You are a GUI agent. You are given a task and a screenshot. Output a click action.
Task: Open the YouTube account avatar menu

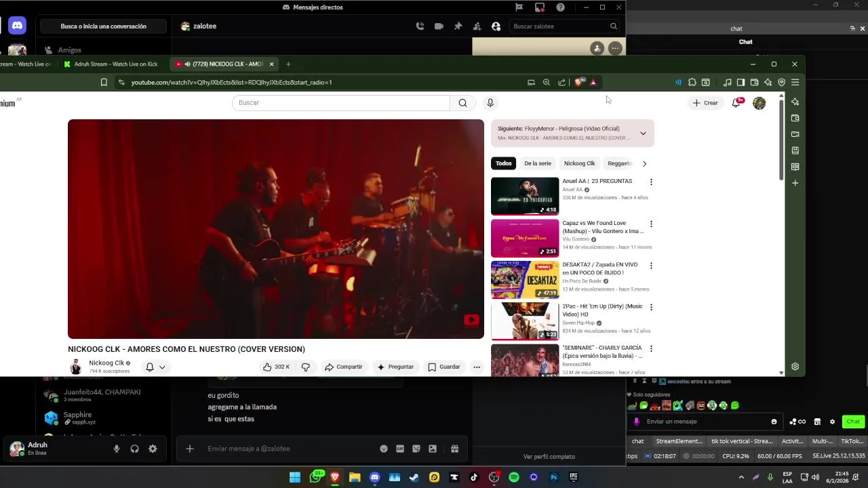tap(759, 103)
